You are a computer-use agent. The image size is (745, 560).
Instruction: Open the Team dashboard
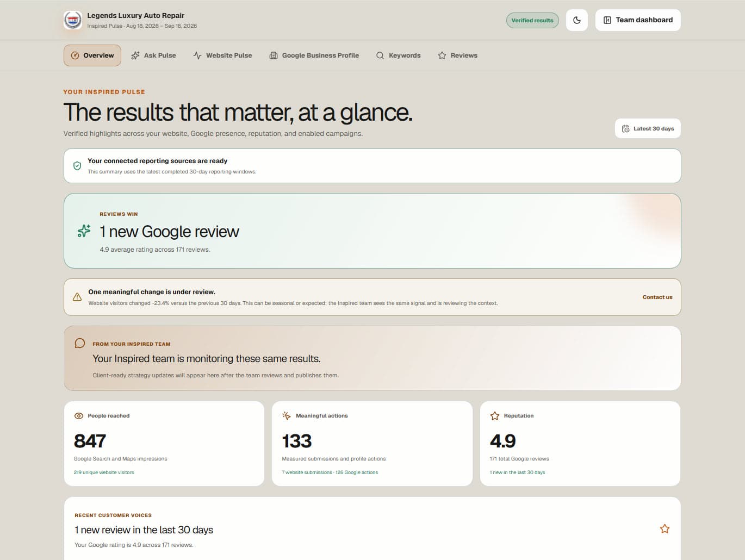click(638, 20)
